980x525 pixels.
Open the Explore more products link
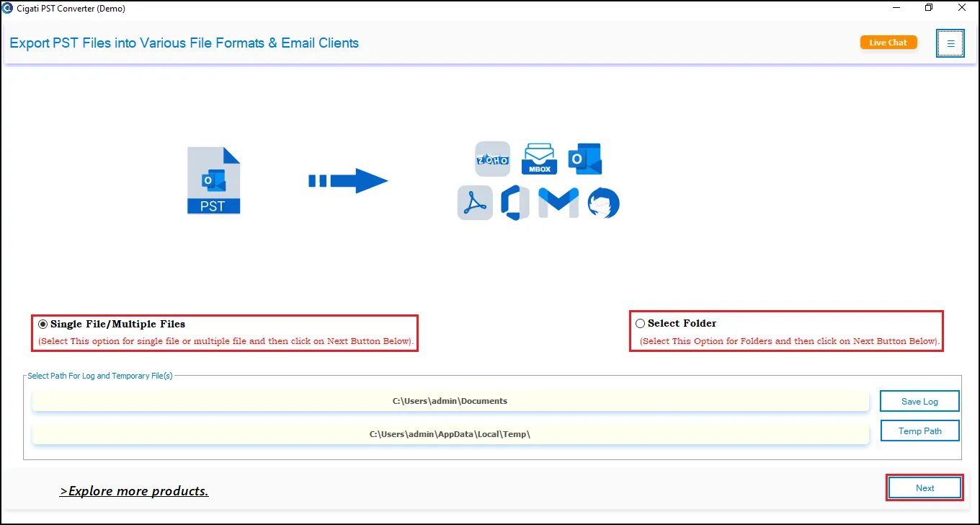134,491
